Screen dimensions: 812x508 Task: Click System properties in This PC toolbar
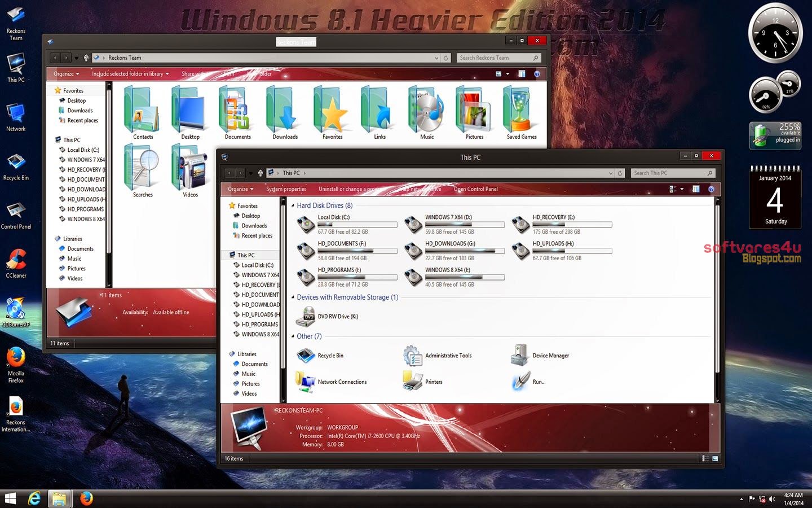pos(286,189)
